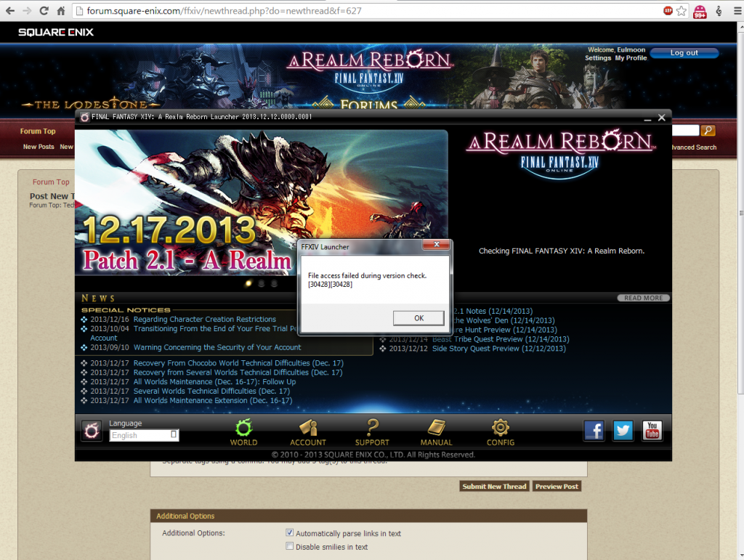744x560 pixels.
Task: Click the meteor logo icon beside Language
Action: (91, 431)
